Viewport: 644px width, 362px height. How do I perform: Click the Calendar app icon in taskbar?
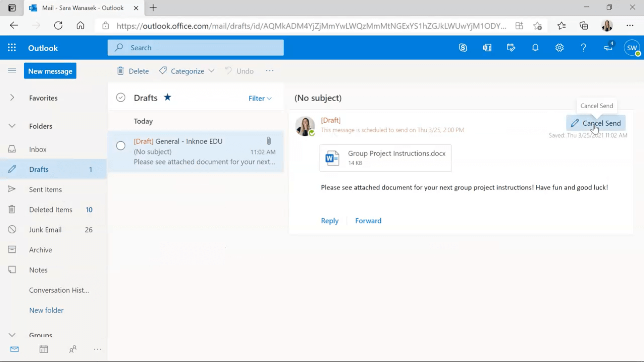pos(43,349)
